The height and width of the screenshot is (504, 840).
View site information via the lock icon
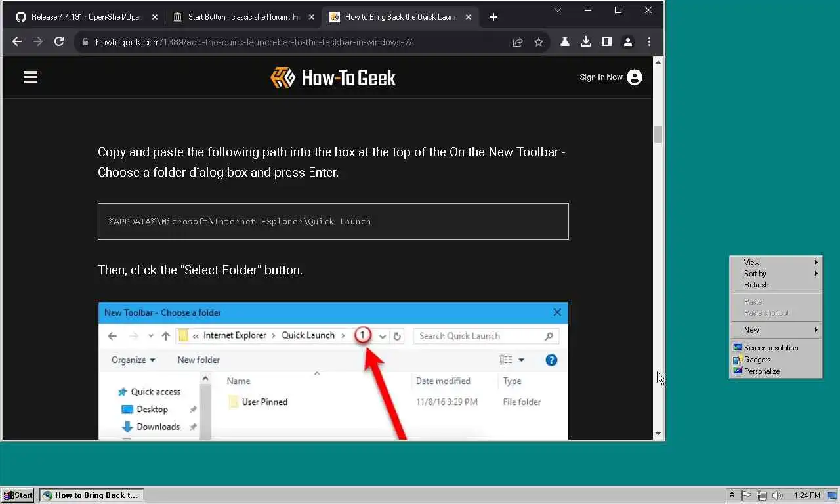(85, 42)
